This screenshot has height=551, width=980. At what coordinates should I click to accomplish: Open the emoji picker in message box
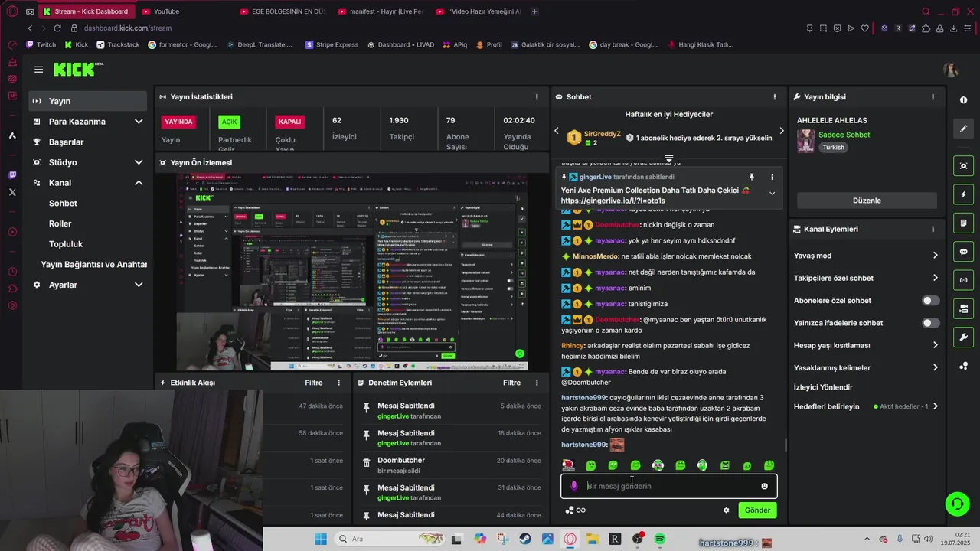click(x=764, y=486)
